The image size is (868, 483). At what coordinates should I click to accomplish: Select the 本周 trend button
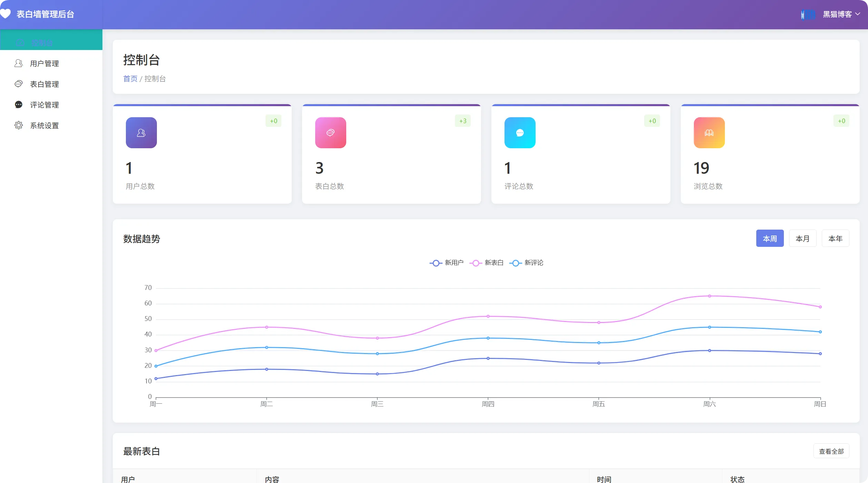(x=769, y=238)
